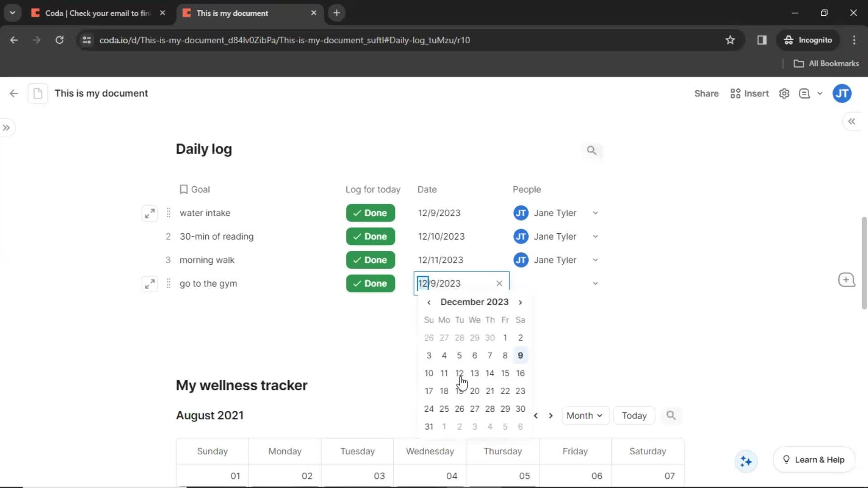The width and height of the screenshot is (868, 488).
Task: Toggle Done for water intake
Action: point(371,213)
